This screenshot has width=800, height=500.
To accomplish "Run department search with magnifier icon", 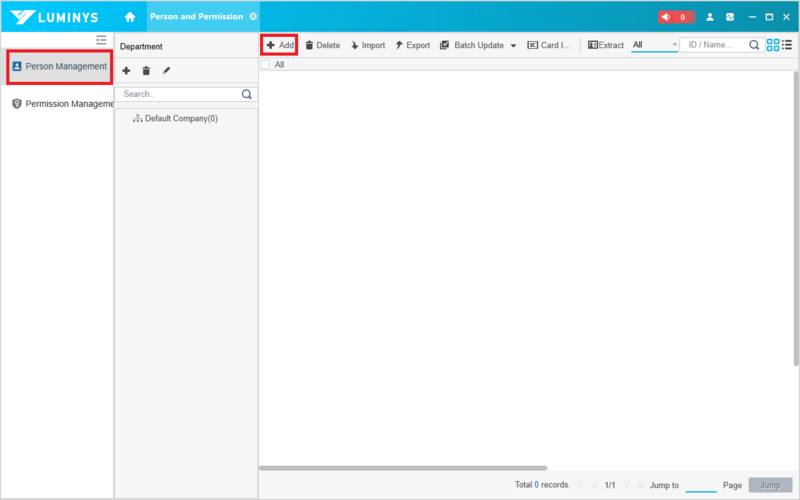I will pos(247,94).
